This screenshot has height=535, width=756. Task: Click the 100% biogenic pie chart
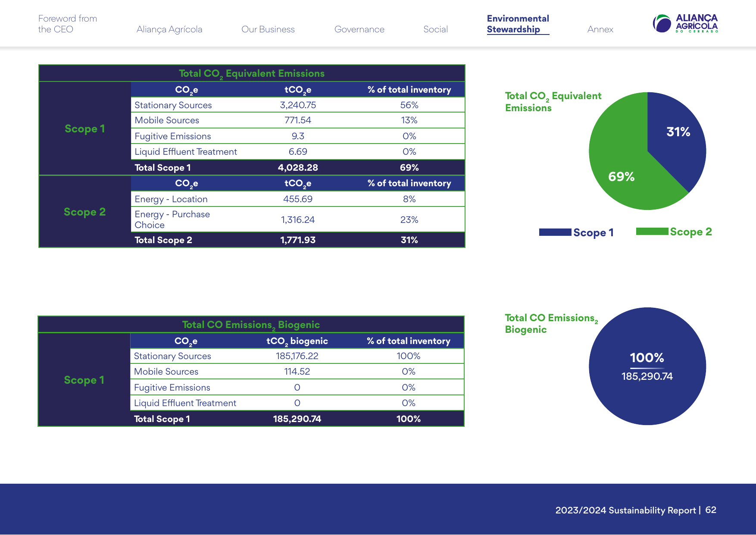pyautogui.click(x=647, y=366)
